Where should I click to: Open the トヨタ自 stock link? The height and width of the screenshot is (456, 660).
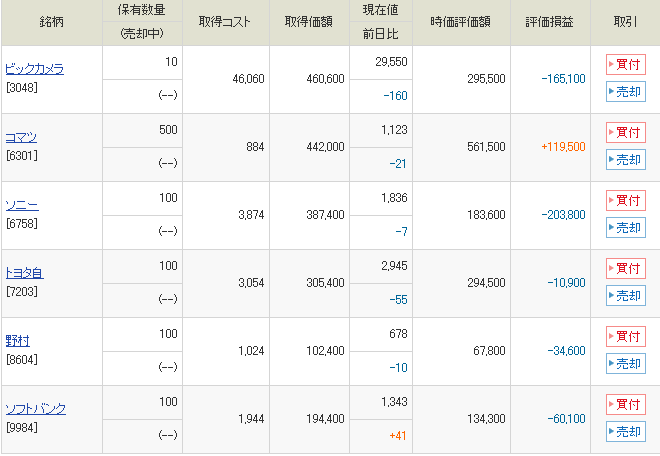click(24, 273)
